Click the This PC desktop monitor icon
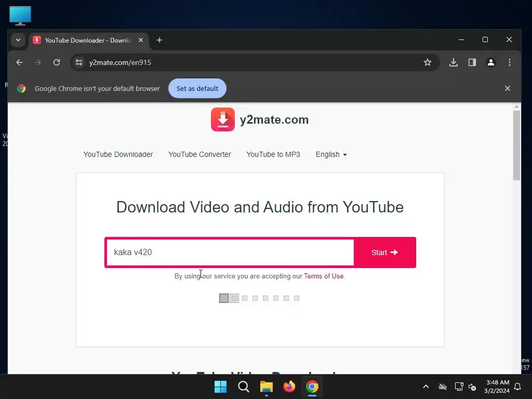Image resolution: width=532 pixels, height=399 pixels. [x=20, y=16]
